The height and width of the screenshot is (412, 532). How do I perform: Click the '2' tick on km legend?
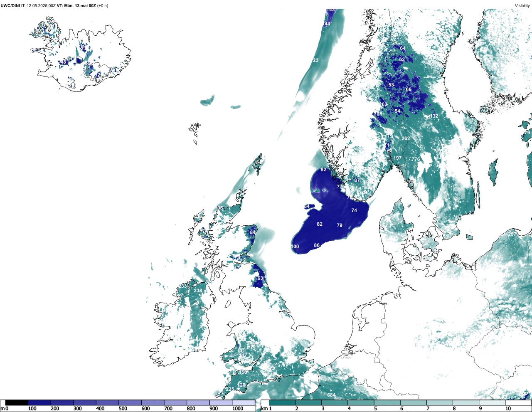(x=296, y=409)
